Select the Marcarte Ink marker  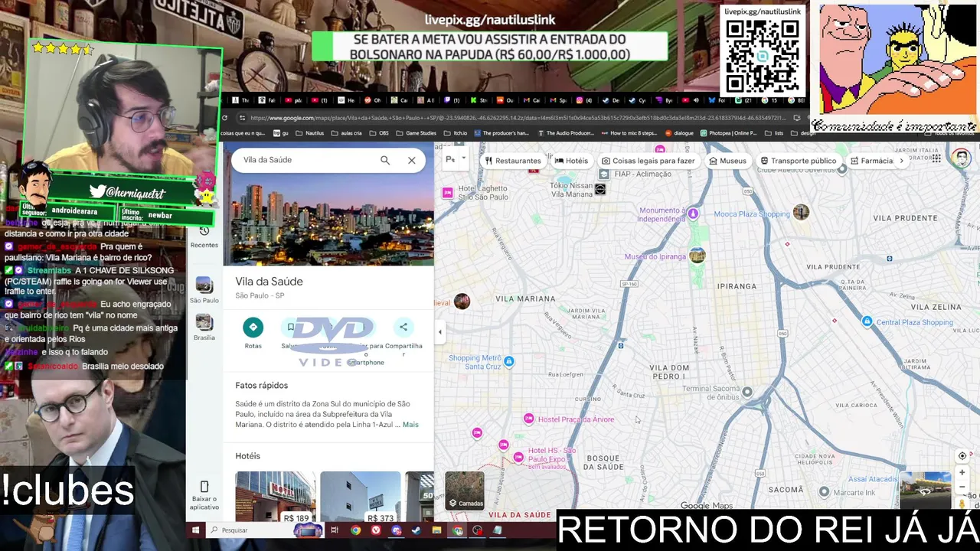pos(824,492)
